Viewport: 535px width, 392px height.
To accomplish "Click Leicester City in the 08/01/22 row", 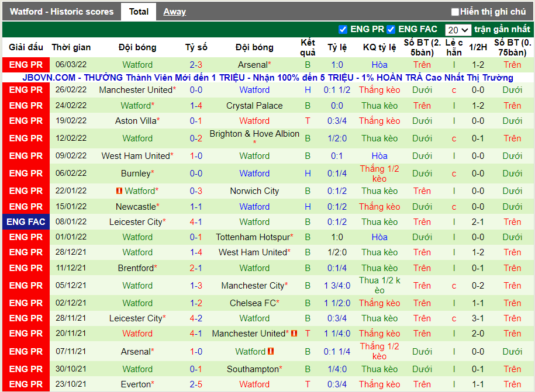I will click(x=136, y=222).
